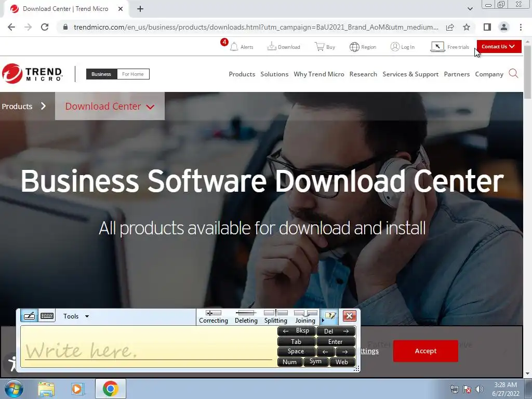Open Why Trend Micro menu

[318, 74]
